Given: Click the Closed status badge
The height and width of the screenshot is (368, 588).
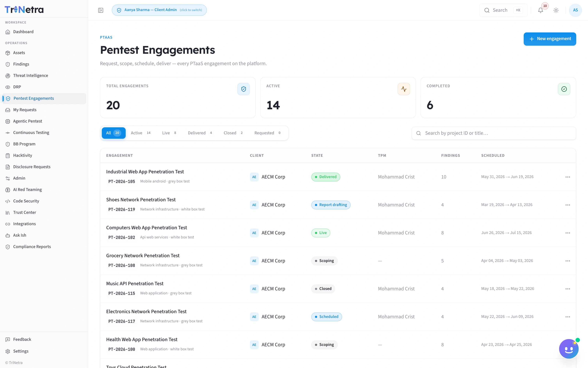Looking at the screenshot, I should tap(323, 289).
